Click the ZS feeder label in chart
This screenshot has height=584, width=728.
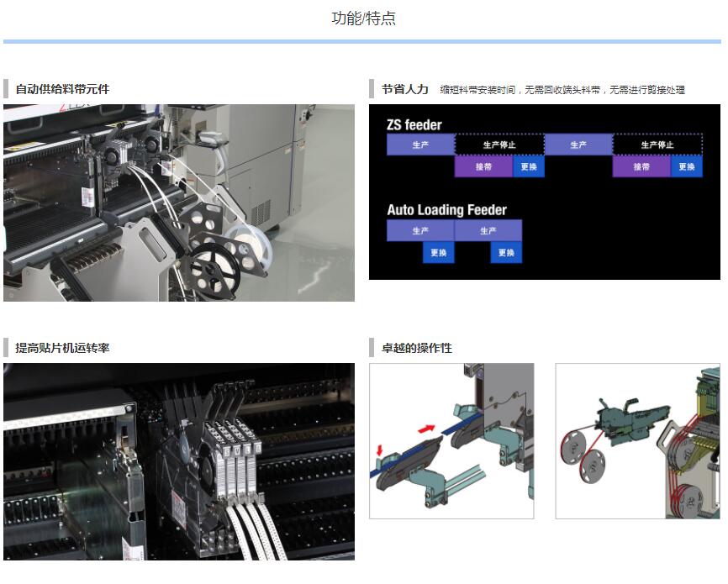point(414,125)
